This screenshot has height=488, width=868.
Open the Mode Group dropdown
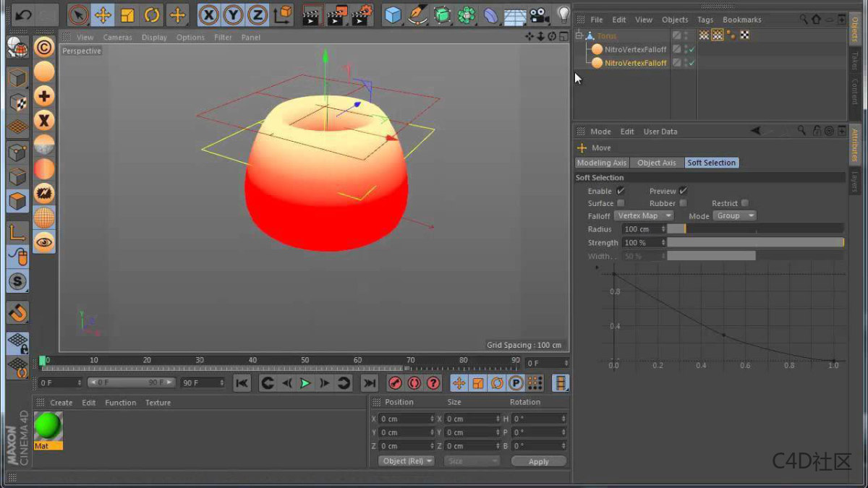tap(734, 215)
